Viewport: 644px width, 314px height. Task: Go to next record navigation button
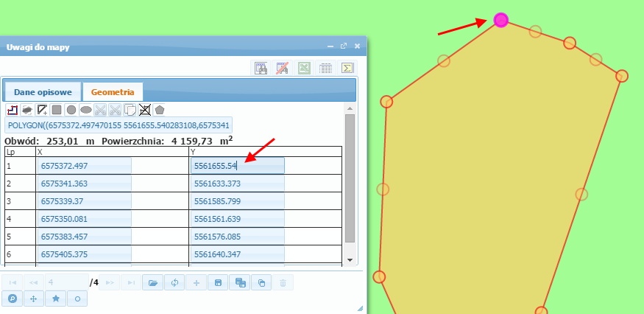tap(110, 283)
